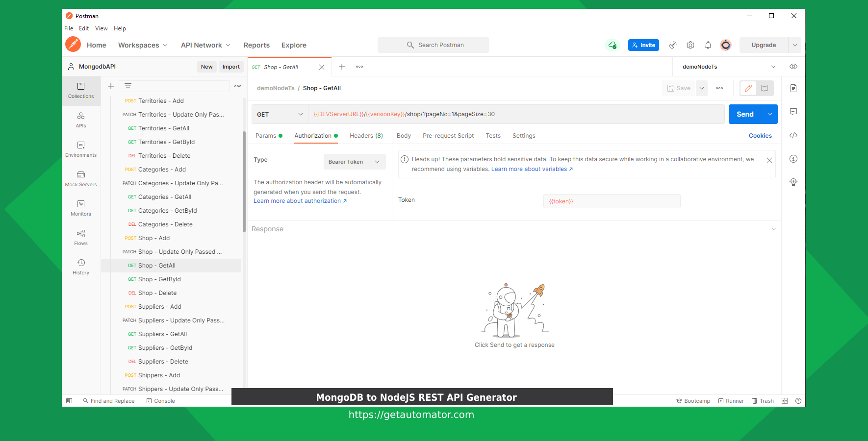This screenshot has height=441, width=868.
Task: Open Learn more about variables link
Action: click(532, 169)
